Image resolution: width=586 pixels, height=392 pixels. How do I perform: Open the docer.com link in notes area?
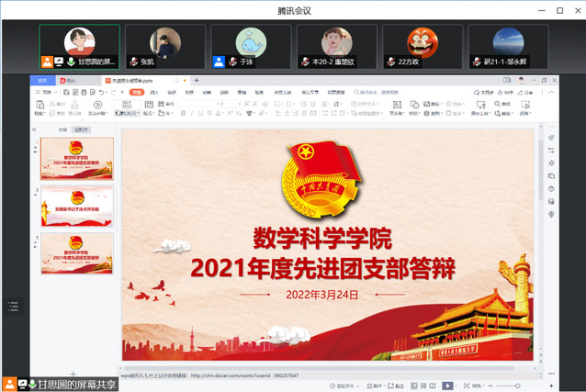[x=230, y=375]
